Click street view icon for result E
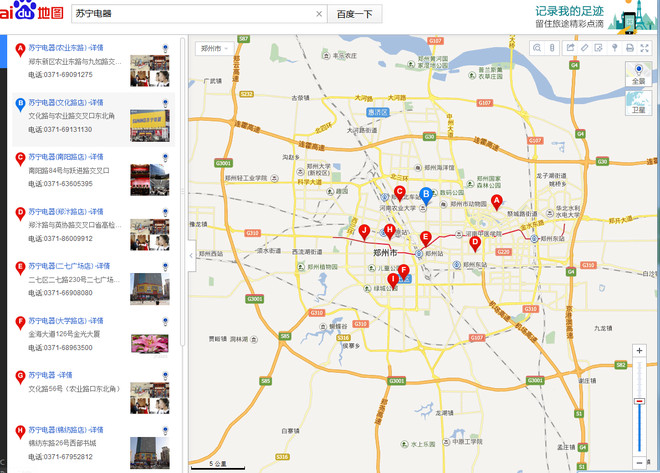Viewport: 660px width, 473px height. coord(165,267)
